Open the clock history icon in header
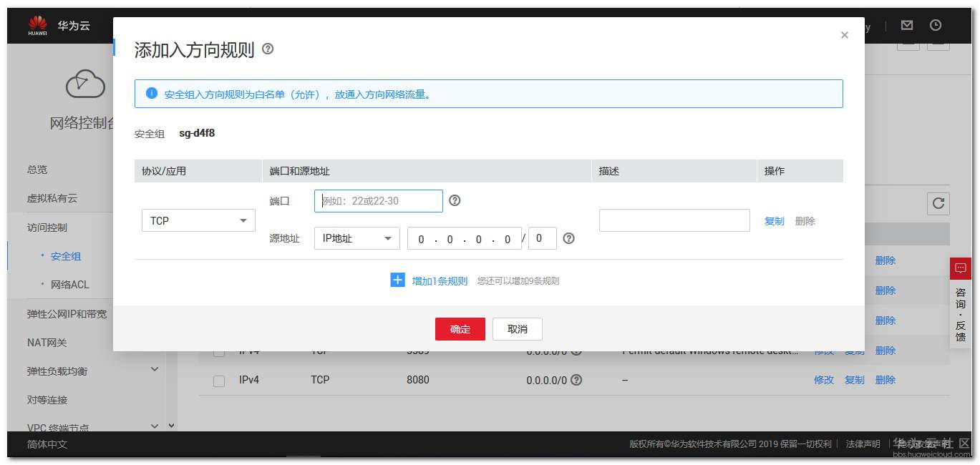980x465 pixels. point(936,25)
